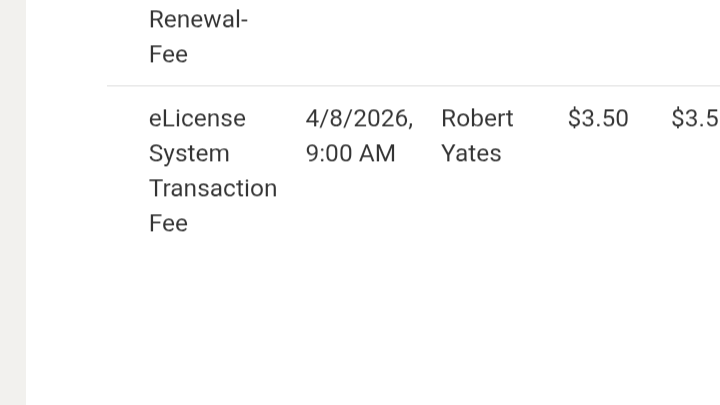
Task: Click the "Fee" word beneath "Transaction"
Action: pyautogui.click(x=168, y=223)
